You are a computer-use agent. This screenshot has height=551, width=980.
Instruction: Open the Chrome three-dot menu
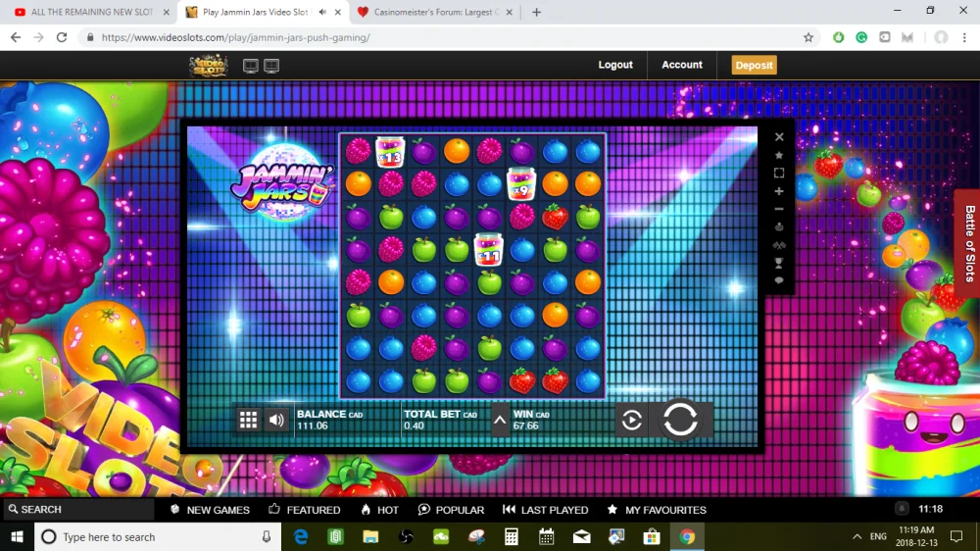click(964, 37)
